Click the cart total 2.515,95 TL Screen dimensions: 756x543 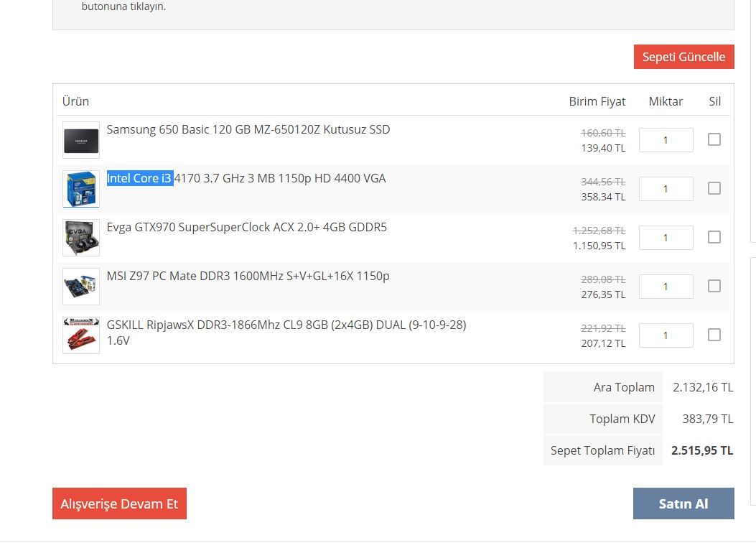[x=702, y=450]
